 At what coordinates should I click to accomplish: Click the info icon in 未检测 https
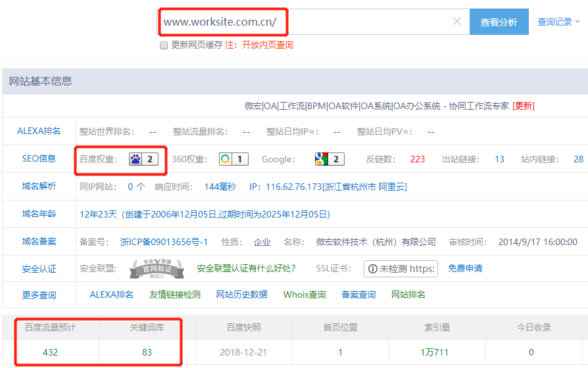[x=373, y=269]
